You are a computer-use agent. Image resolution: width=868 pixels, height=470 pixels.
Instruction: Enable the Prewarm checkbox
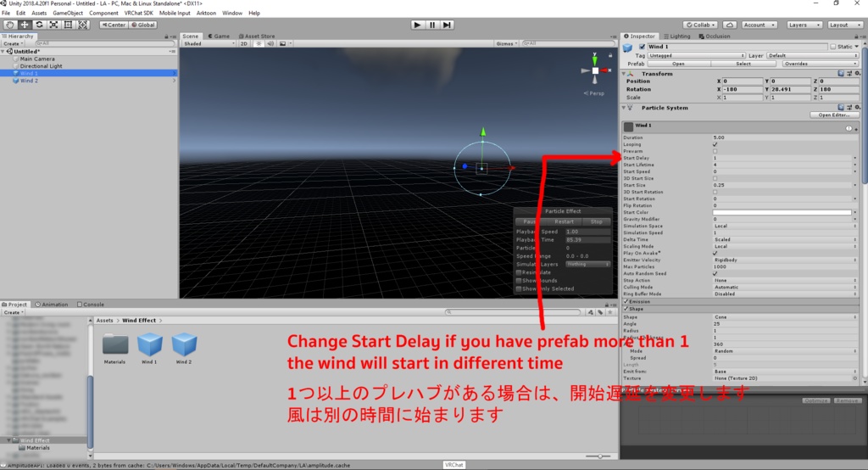[x=715, y=151]
